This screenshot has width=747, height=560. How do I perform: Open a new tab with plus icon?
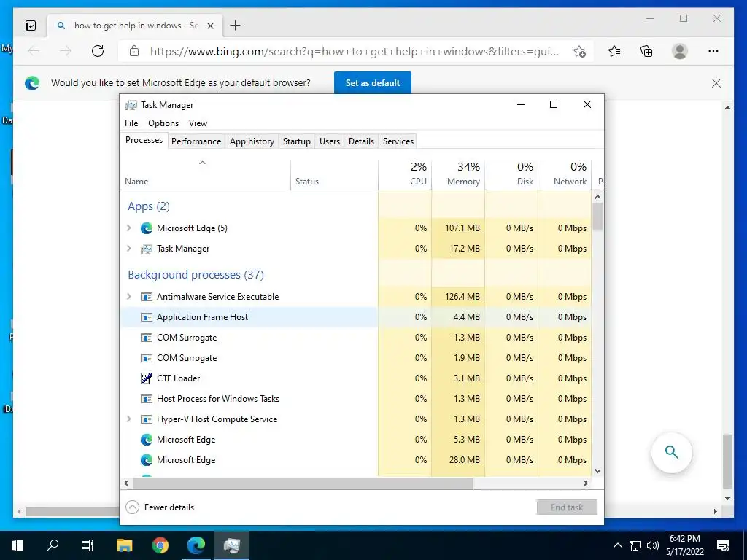pos(236,26)
